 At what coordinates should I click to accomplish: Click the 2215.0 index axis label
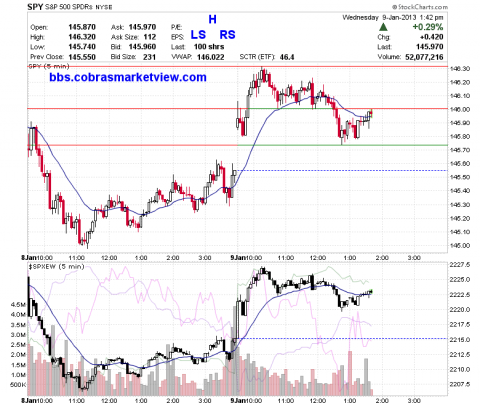[460, 340]
